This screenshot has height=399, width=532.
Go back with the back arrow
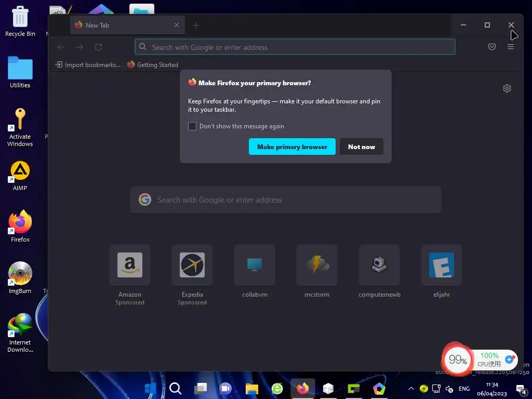(61, 47)
